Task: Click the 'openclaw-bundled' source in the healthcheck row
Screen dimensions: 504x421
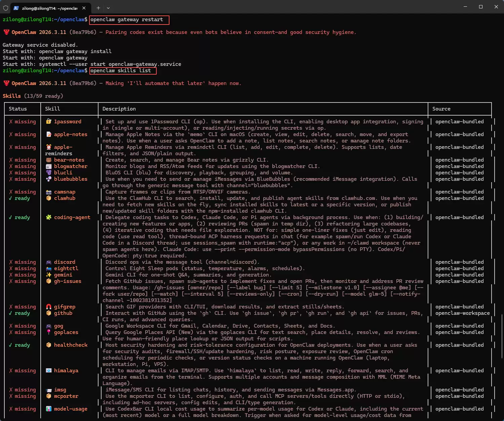Action: click(x=460, y=345)
